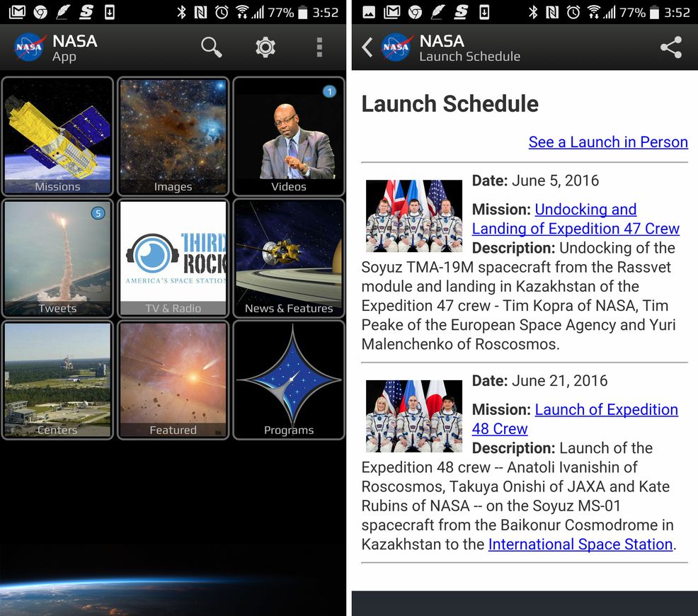Follow the International Space Station link
Viewport: 698px width, 616px height.
coord(580,544)
